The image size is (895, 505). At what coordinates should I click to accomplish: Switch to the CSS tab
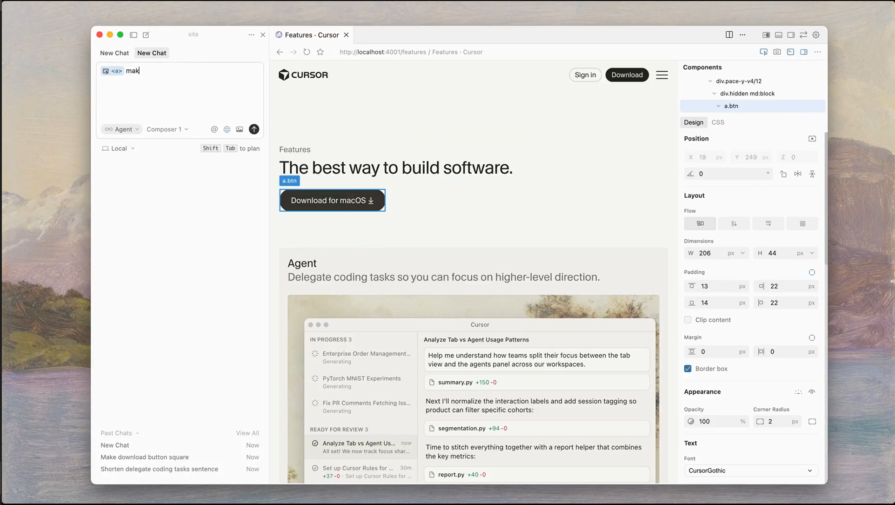[x=718, y=123]
